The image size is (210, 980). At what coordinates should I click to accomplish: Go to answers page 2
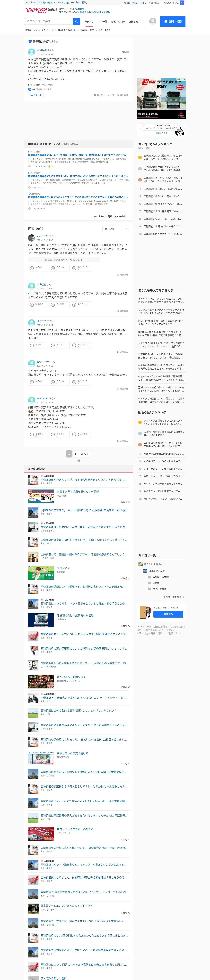[75, 454]
